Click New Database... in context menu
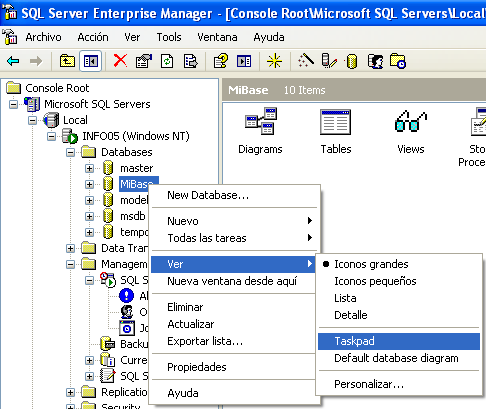Screen dimensions: 486x409 [233, 195]
